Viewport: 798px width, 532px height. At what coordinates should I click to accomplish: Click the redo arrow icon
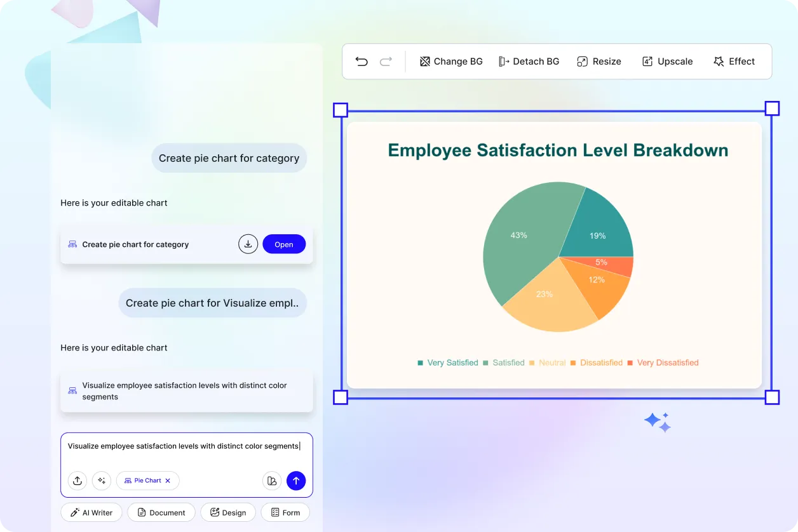pos(386,62)
